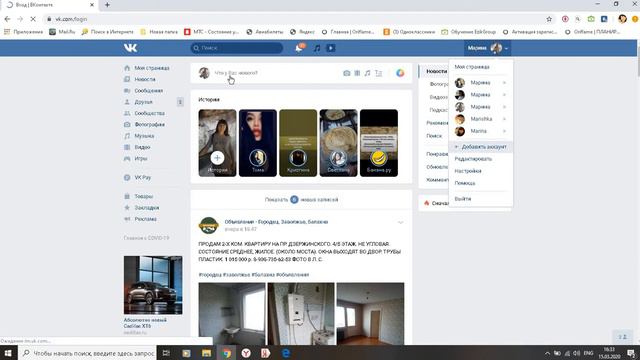Choose Выйти to log out
The width and height of the screenshot is (640, 360).
point(463,199)
